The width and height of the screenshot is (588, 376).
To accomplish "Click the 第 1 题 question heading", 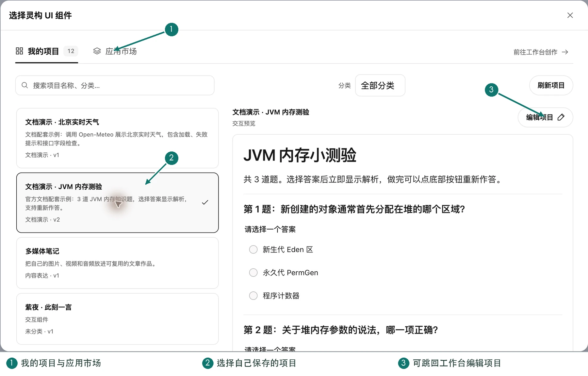I will (354, 209).
